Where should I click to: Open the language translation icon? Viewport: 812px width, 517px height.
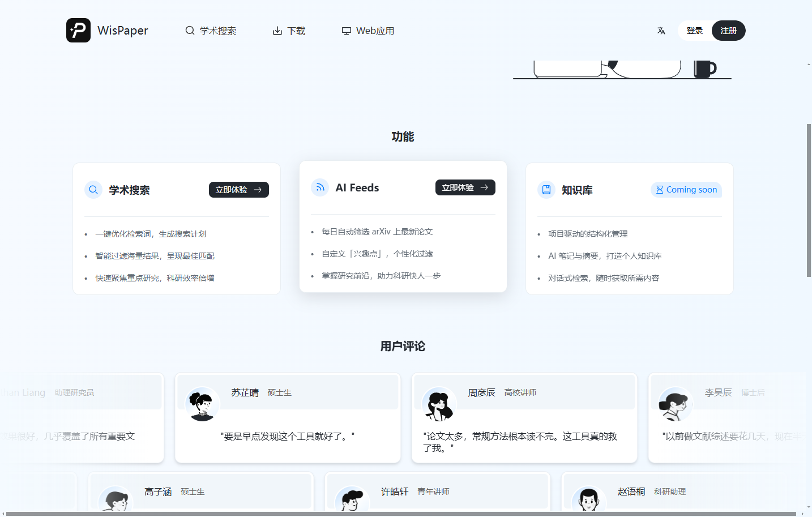tap(661, 31)
